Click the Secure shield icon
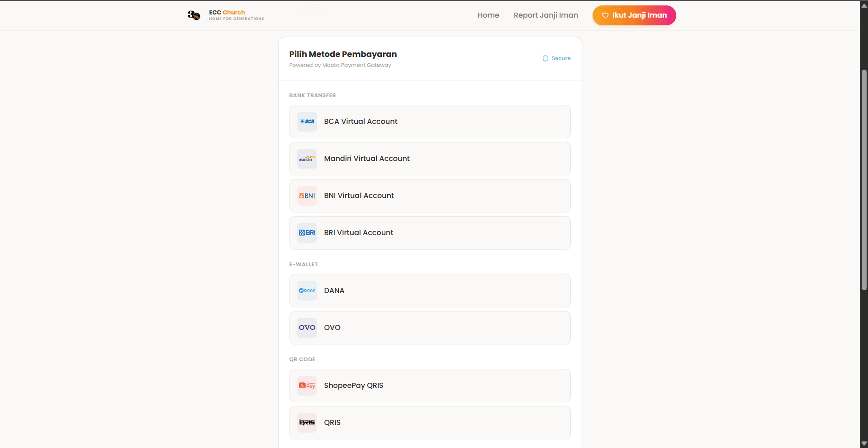 click(545, 58)
